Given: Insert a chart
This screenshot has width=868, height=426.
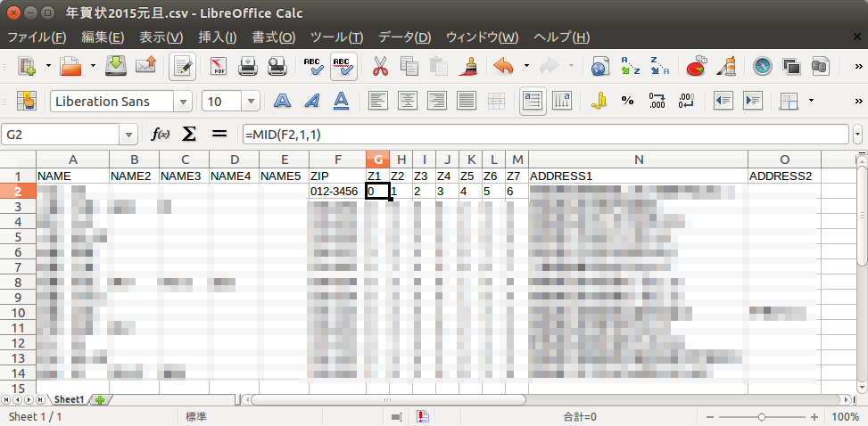Looking at the screenshot, I should point(697,67).
